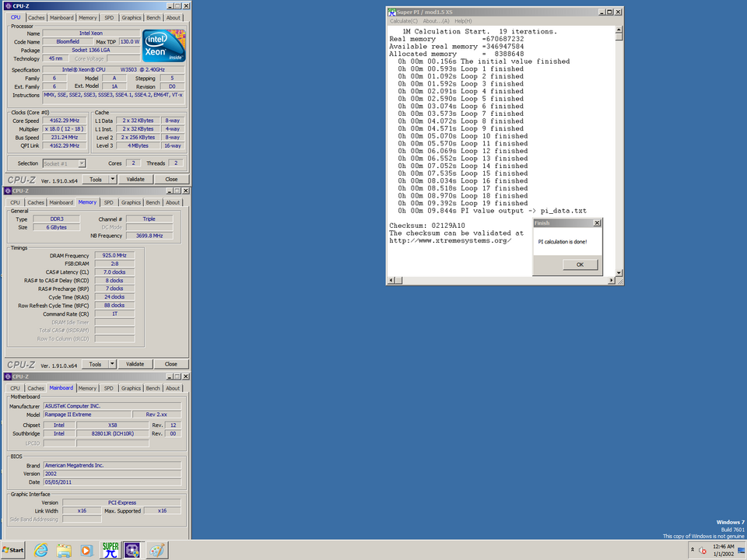Confirm the PI calculation dialog with OK

[x=580, y=264]
